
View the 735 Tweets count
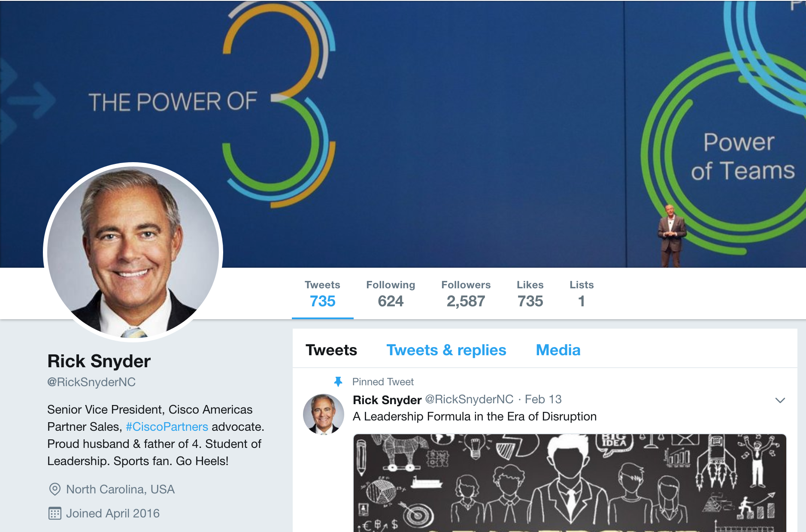[x=322, y=294]
